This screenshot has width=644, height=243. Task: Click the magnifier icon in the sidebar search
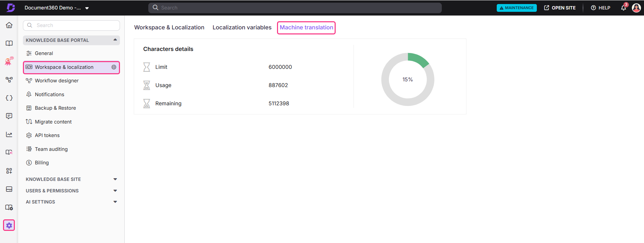pos(30,25)
